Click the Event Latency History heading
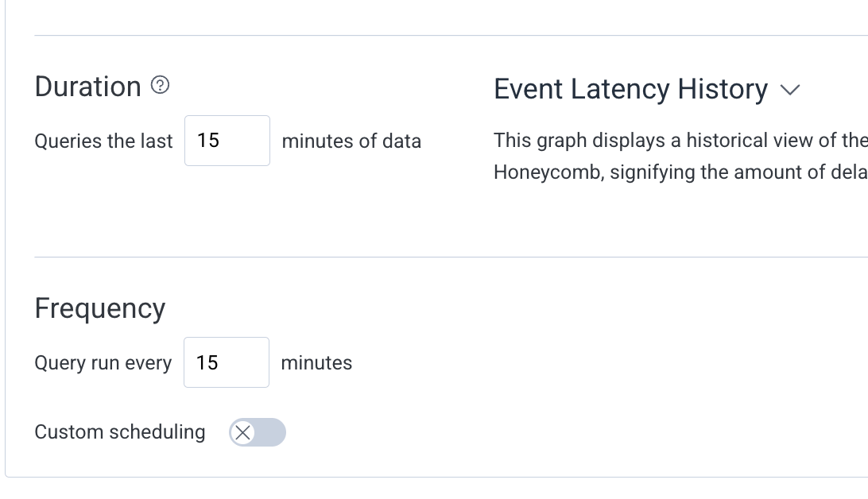 [x=630, y=89]
